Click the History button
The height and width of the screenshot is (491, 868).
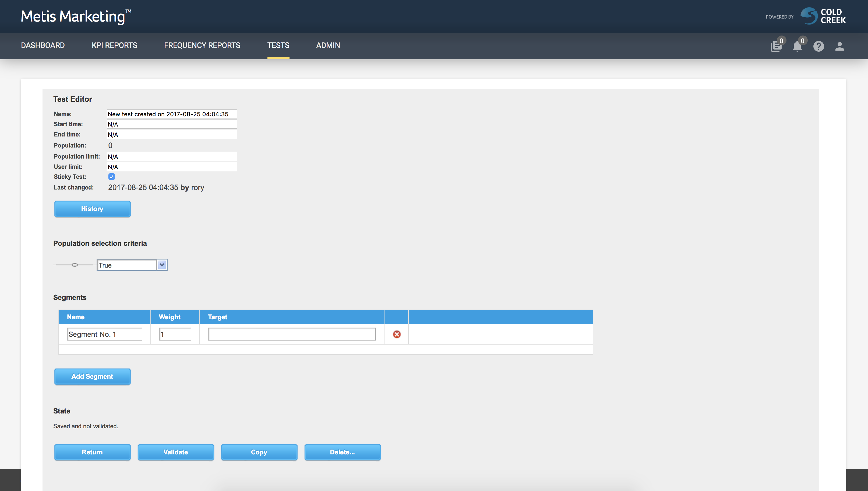tap(92, 209)
